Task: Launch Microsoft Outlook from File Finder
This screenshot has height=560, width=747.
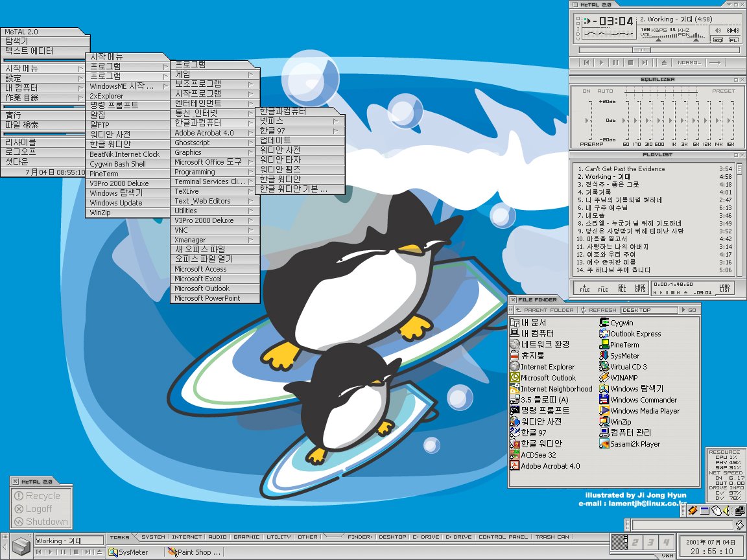Action: click(x=543, y=378)
